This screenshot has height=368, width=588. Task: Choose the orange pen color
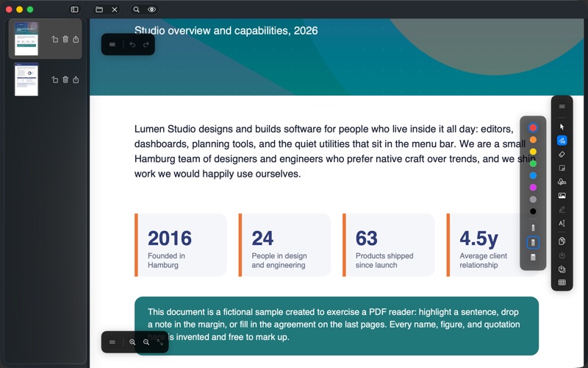tap(533, 140)
